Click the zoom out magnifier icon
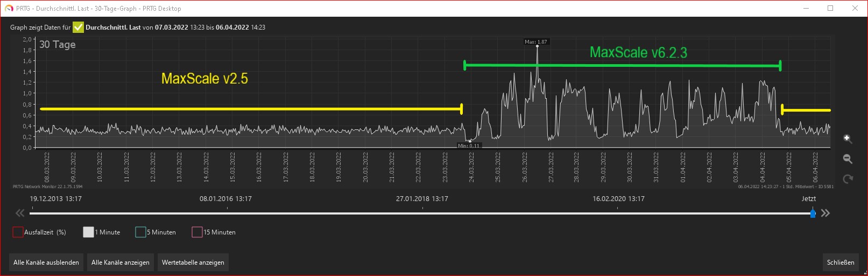868x276 pixels. 848,159
